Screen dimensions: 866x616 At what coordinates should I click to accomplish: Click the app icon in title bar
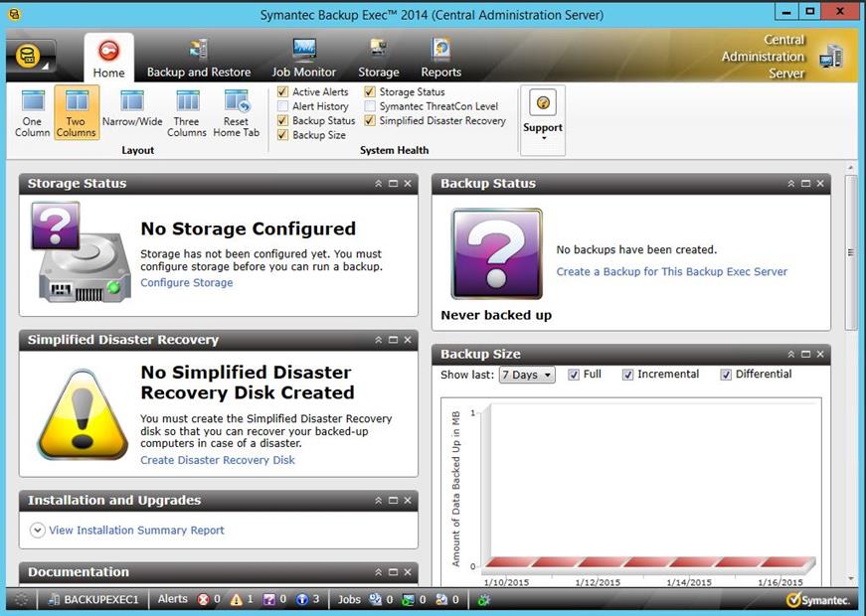[x=15, y=14]
